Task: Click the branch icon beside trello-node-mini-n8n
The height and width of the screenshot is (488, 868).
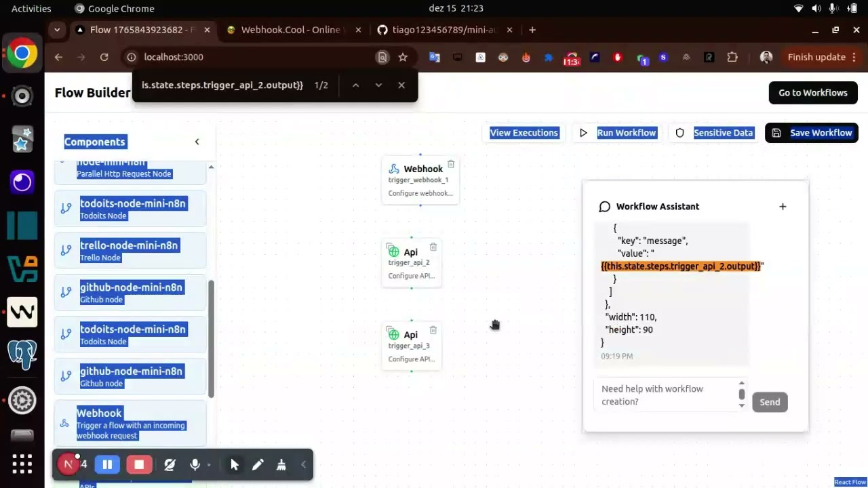Action: 66,250
